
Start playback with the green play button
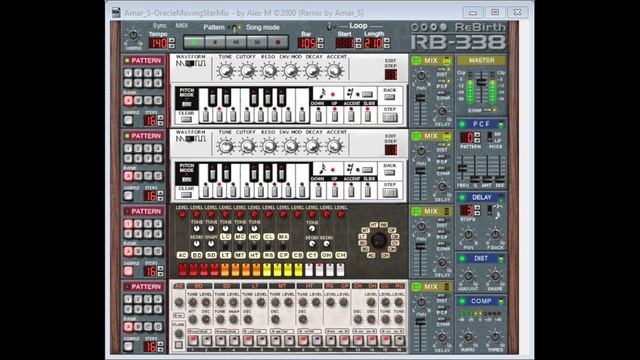194,42
